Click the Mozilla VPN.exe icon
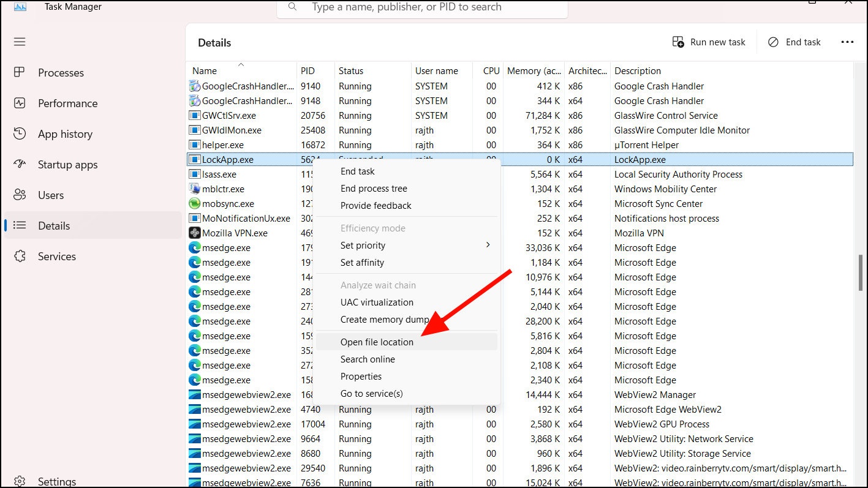This screenshot has height=488, width=868. (195, 233)
